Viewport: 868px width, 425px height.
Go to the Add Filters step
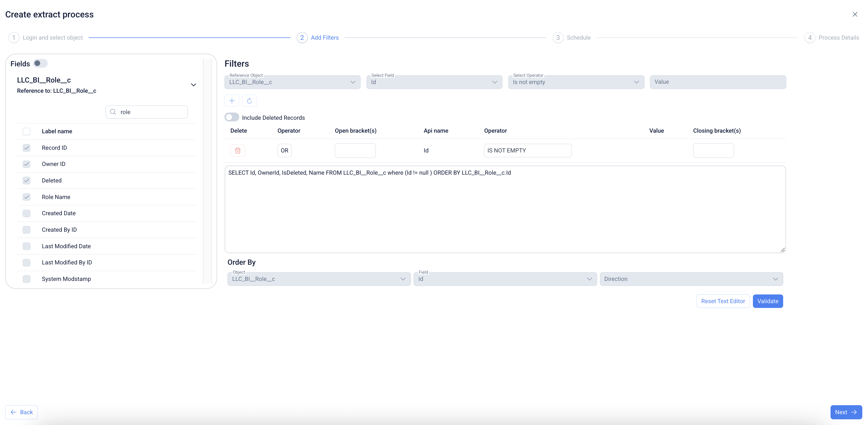click(x=325, y=38)
